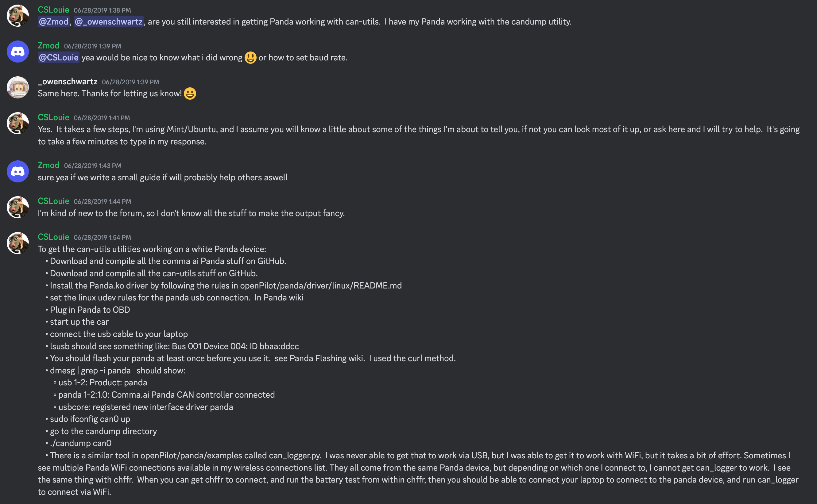Open the @_owenschwartz mention

tap(108, 22)
